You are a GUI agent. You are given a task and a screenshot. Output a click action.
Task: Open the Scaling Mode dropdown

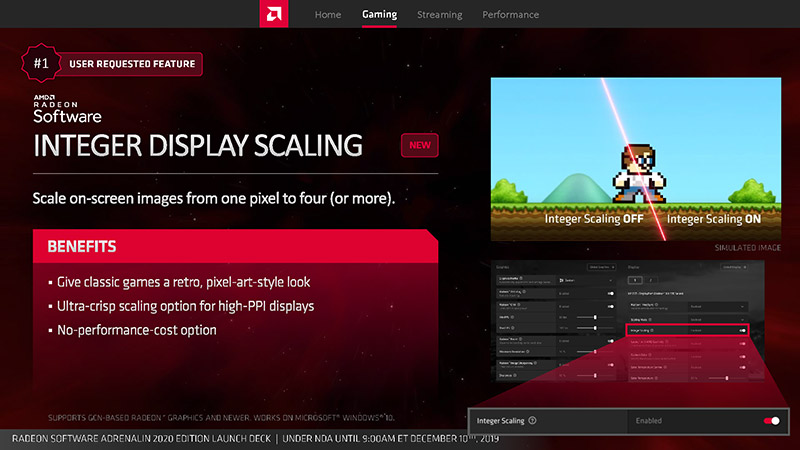pos(718,320)
